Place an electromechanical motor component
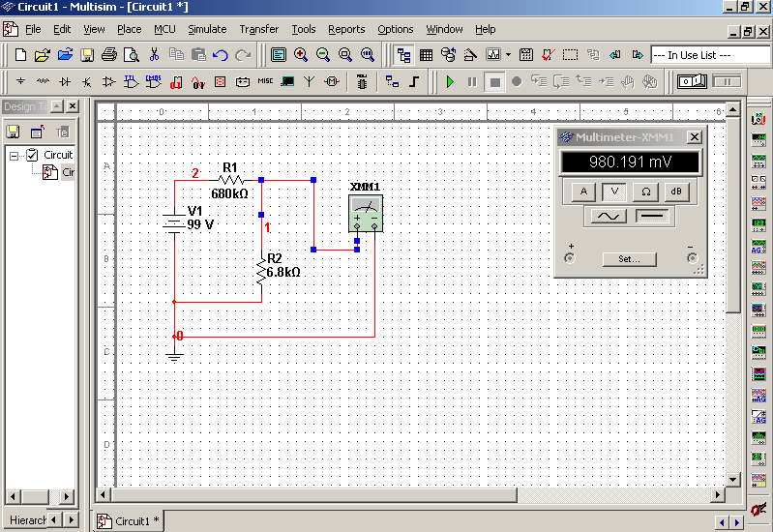 (332, 81)
